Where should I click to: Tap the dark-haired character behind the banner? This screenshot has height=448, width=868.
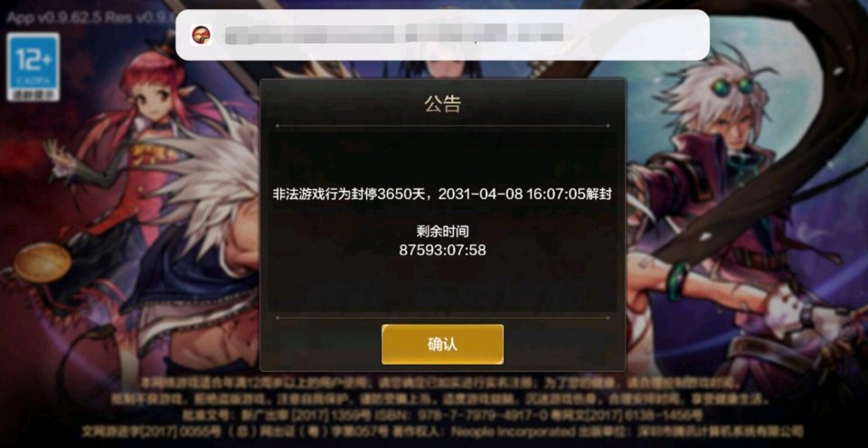pos(443,67)
